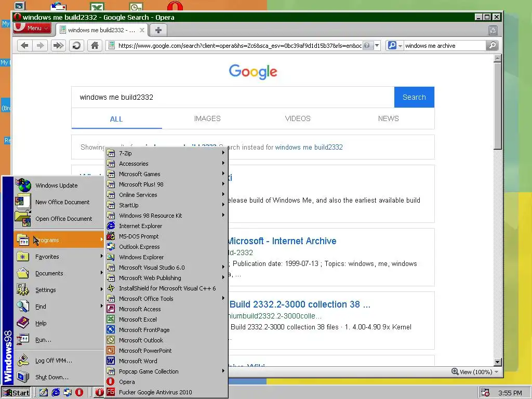Launch Microsoft Access from Programs menu

tap(166, 309)
